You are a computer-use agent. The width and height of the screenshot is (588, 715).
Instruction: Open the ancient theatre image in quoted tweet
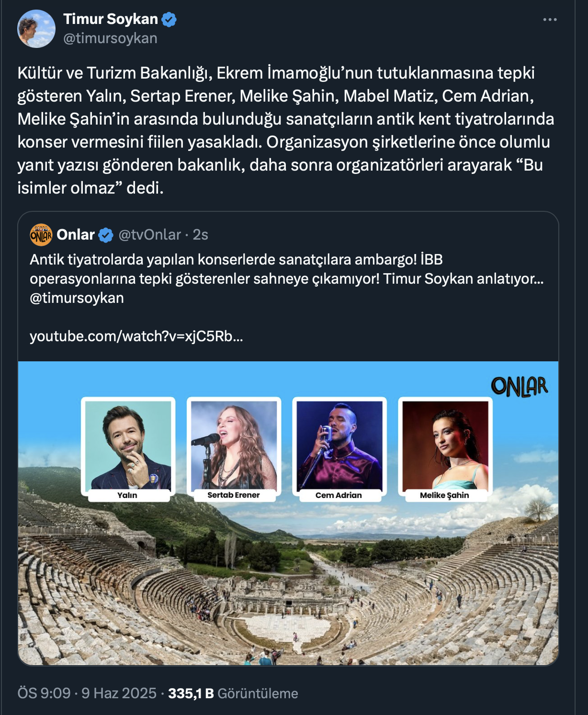(288, 513)
